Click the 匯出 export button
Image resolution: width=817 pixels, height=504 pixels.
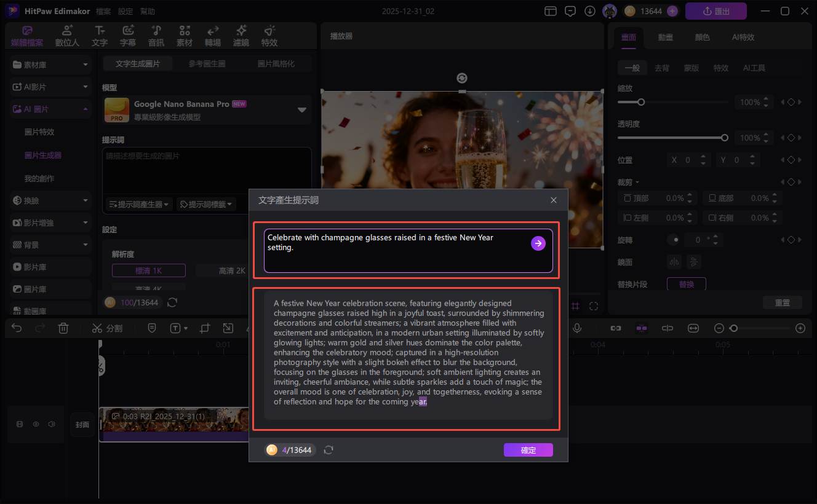click(x=715, y=11)
